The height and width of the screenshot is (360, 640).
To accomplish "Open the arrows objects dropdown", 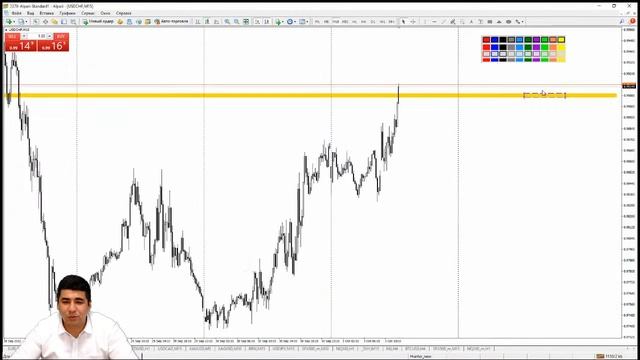I will point(519,22).
